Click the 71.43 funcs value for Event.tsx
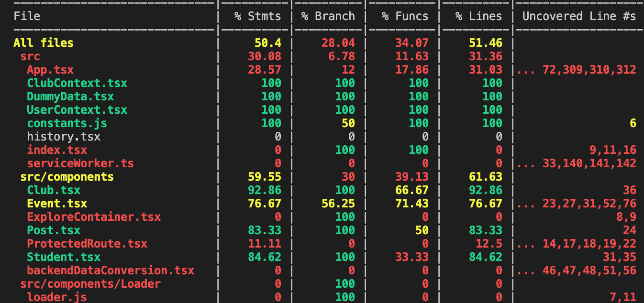The image size is (644, 303). [412, 204]
